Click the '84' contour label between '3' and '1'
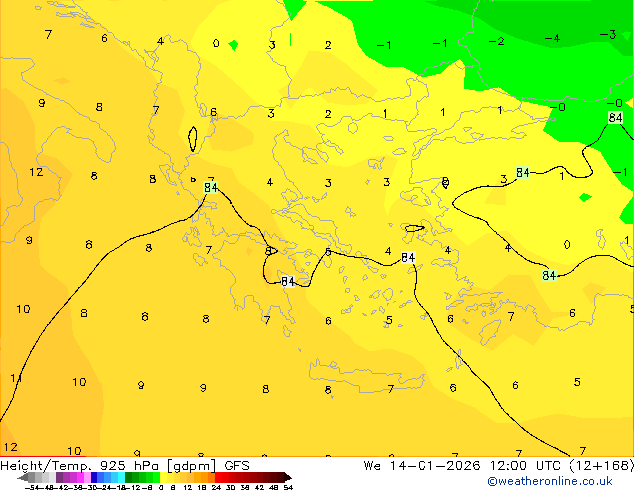634x490 pixels. [523, 173]
